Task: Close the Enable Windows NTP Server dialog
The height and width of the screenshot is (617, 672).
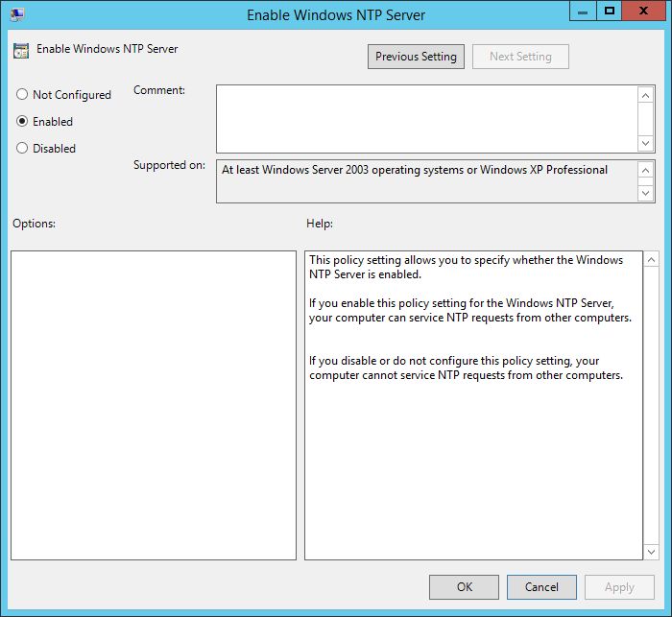Action: pos(643,12)
